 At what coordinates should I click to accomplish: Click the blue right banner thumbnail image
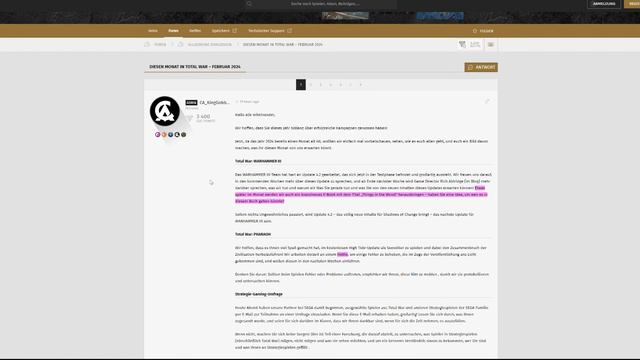coord(440,16)
